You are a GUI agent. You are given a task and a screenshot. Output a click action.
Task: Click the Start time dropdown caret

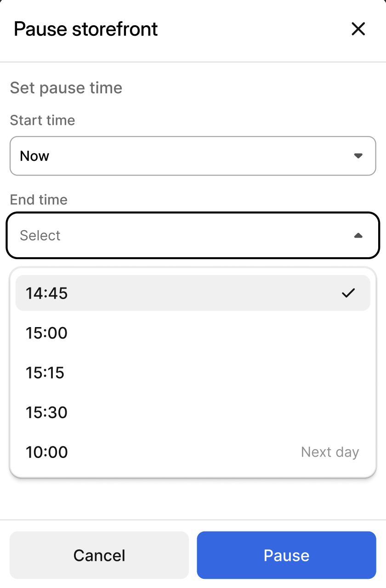tap(358, 156)
